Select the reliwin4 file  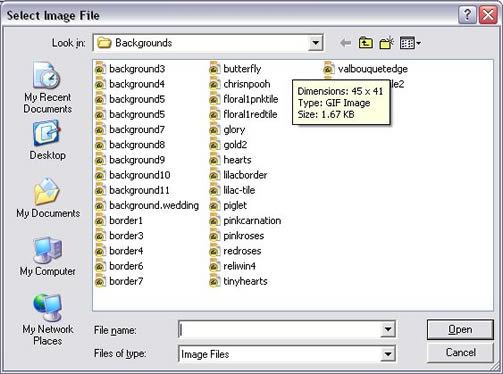(x=233, y=266)
